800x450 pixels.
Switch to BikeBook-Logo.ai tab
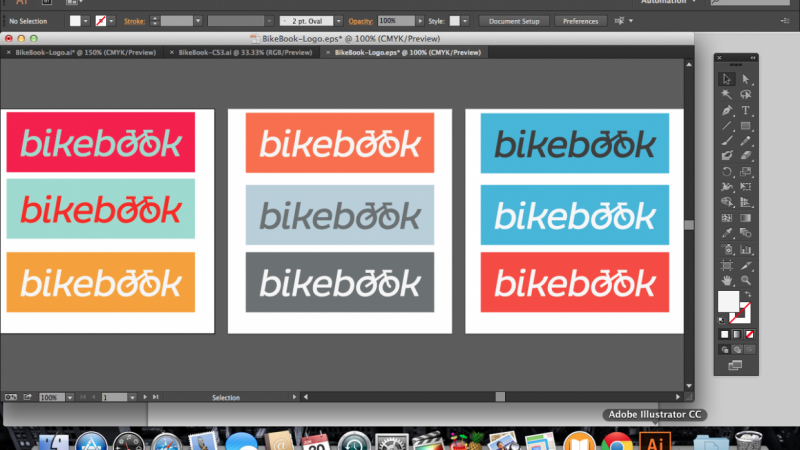point(85,52)
